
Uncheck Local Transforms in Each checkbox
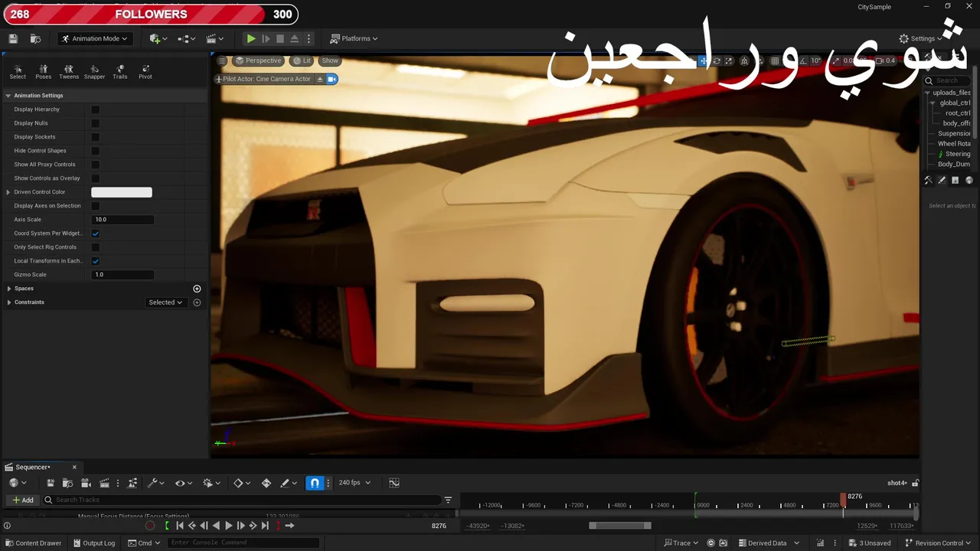96,261
